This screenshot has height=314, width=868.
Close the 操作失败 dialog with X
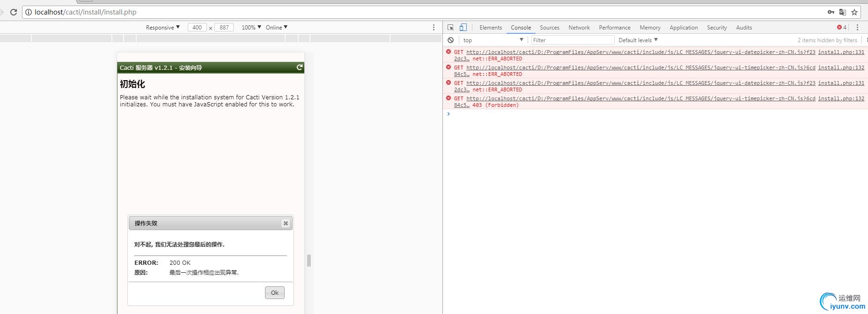click(286, 224)
